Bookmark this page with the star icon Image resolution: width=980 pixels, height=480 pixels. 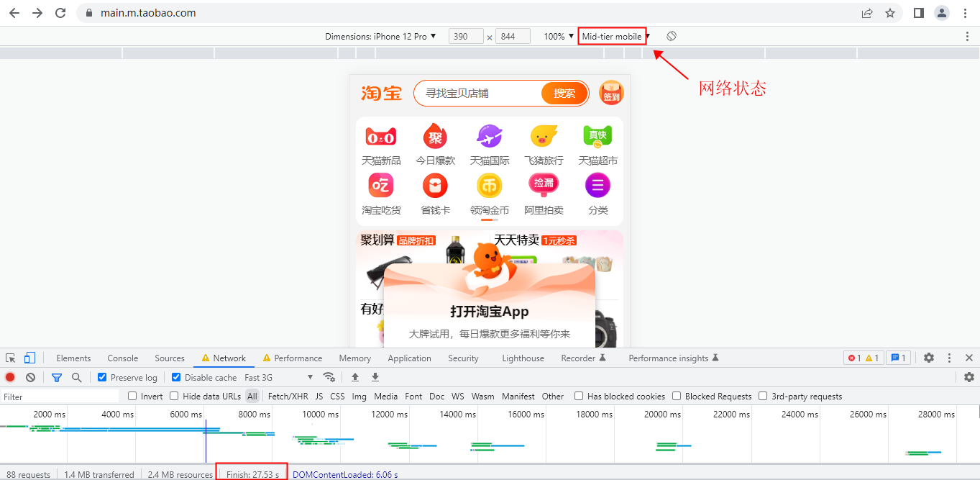[x=890, y=13]
